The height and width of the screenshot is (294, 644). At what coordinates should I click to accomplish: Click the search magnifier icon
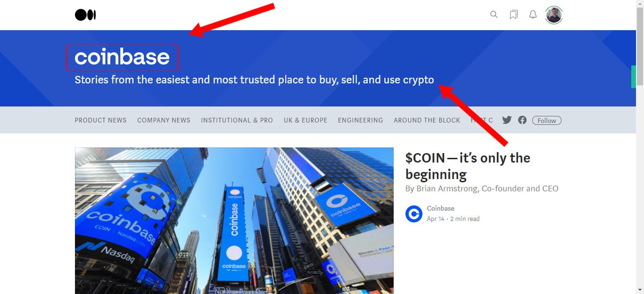coord(494,15)
